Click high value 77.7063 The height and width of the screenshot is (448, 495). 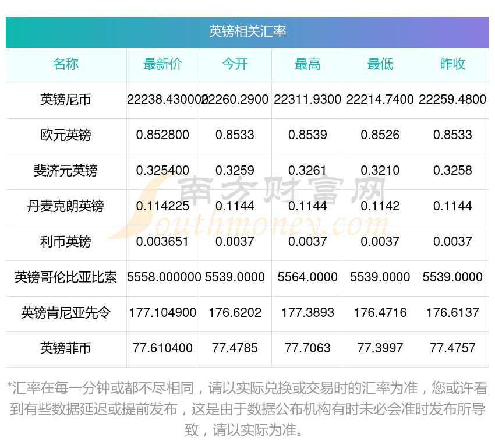(307, 348)
